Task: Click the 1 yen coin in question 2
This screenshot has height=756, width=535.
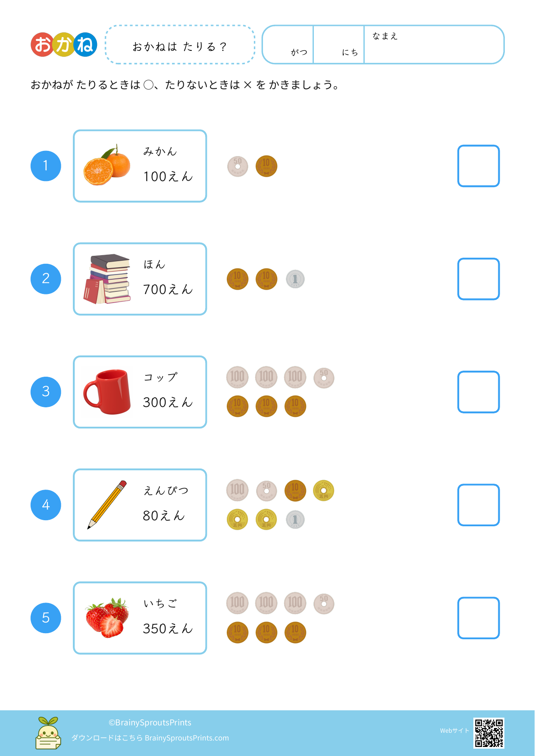Action: [x=295, y=279]
